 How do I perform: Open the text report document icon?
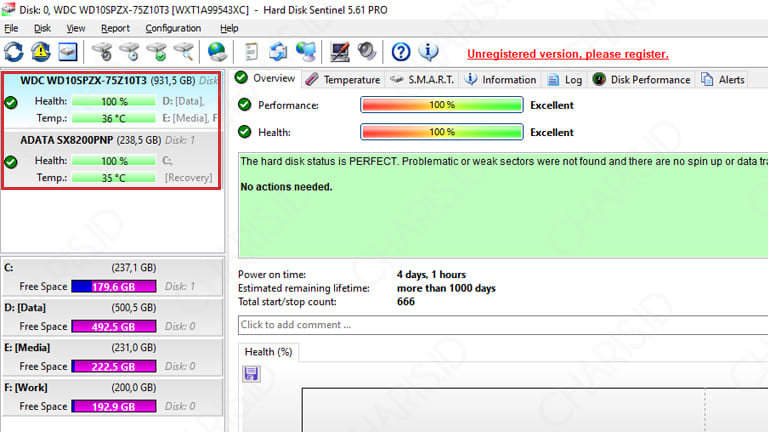point(251,51)
